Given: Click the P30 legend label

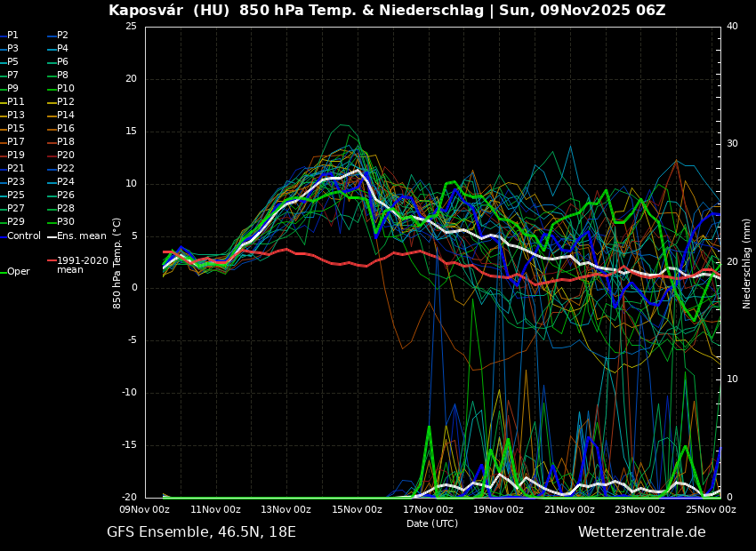Looking at the screenshot, I should coord(65,222).
